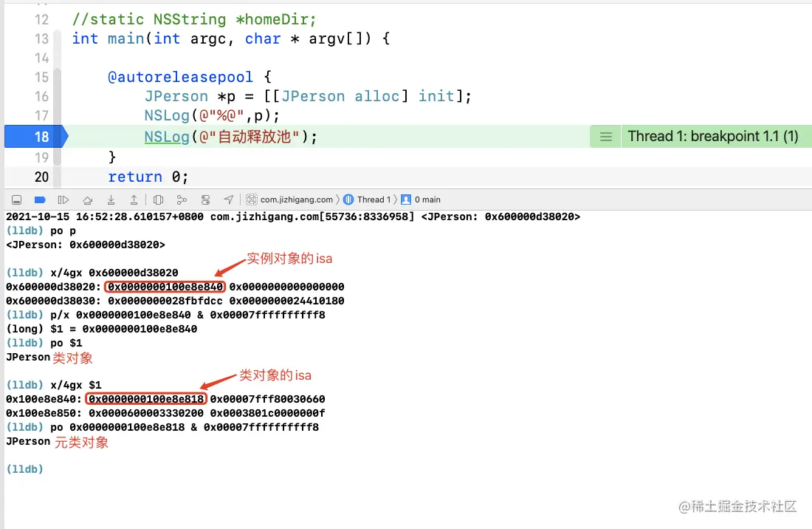Open the Debug Memory Graph icon
The image size is (812, 529).
coord(182,199)
